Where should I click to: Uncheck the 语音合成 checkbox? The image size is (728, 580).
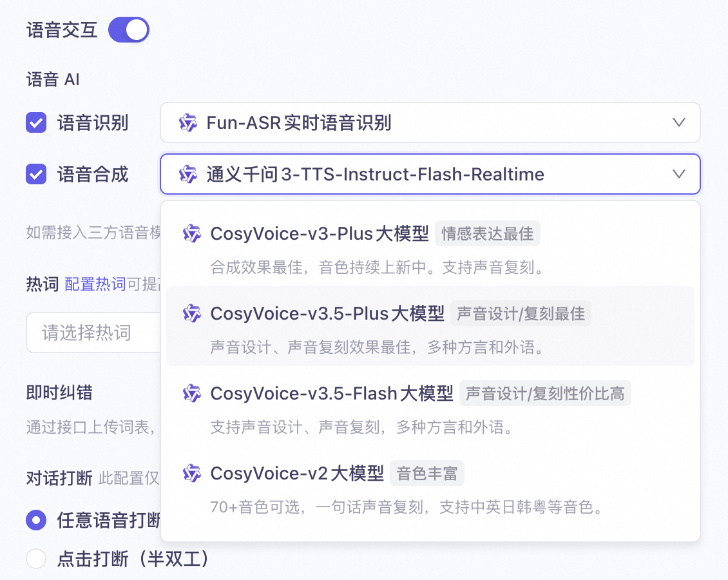(36, 174)
